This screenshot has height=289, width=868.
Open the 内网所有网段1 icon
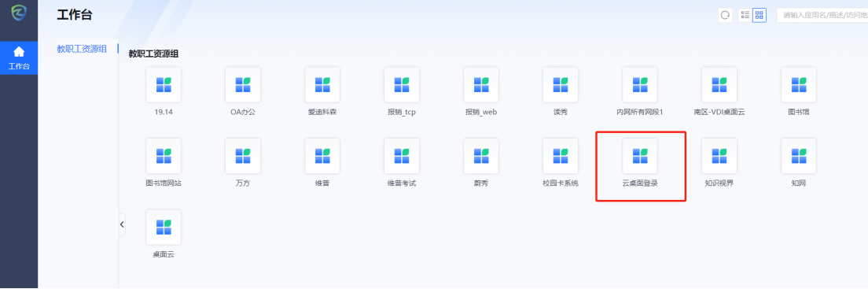[640, 85]
